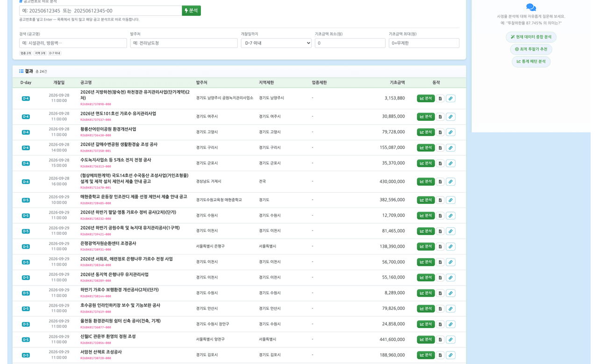Screen dimensions: 598x364
Task: Open document icon for 12,709,000 row
Action: coord(440,216)
